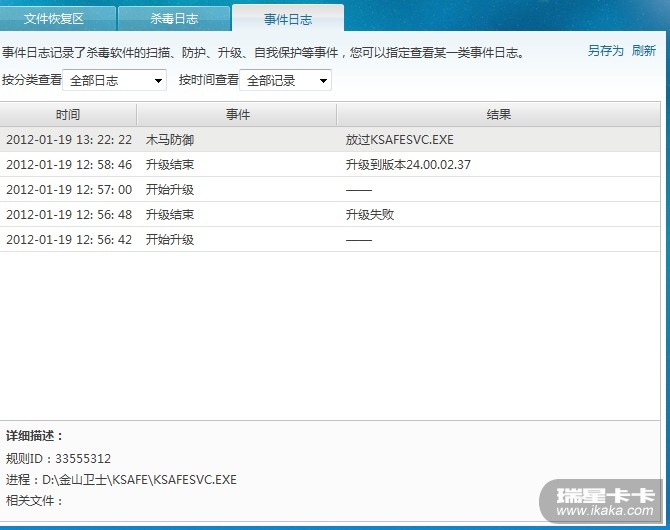The width and height of the screenshot is (670, 530).
Task: Click the 另存为 link
Action: coord(605,51)
